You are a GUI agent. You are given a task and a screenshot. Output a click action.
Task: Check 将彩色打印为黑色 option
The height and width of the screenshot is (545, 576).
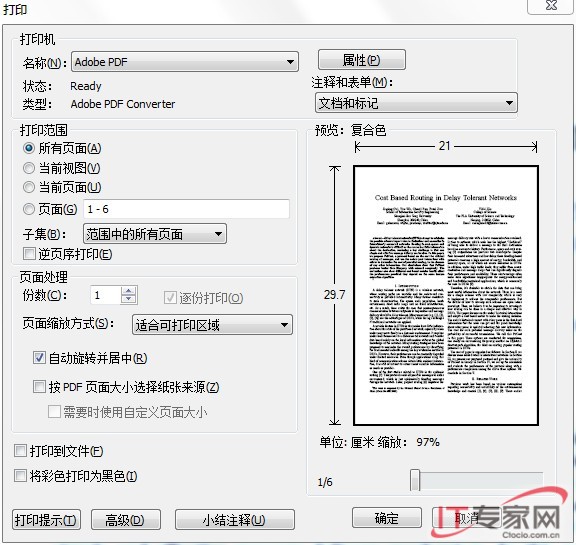tap(20, 476)
